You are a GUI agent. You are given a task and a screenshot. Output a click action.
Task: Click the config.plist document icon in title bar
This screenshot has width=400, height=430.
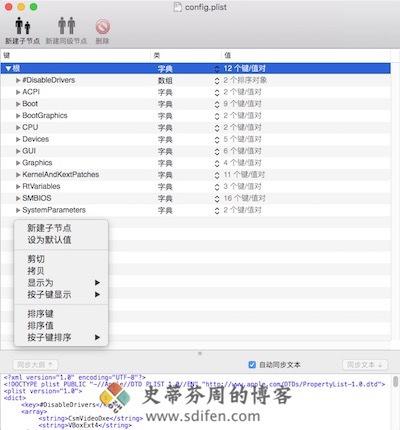point(178,7)
